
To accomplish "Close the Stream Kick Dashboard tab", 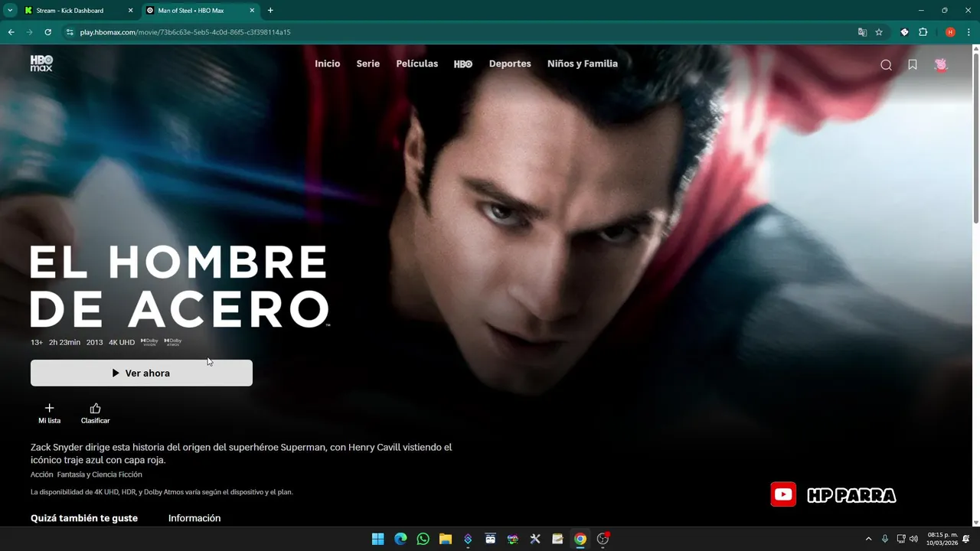I will tap(130, 10).
